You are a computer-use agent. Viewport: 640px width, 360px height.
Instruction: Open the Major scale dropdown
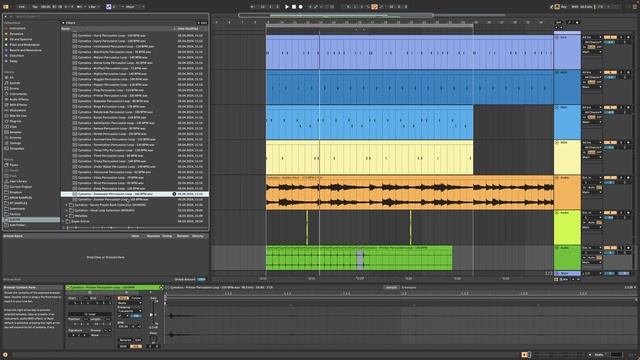134,7
